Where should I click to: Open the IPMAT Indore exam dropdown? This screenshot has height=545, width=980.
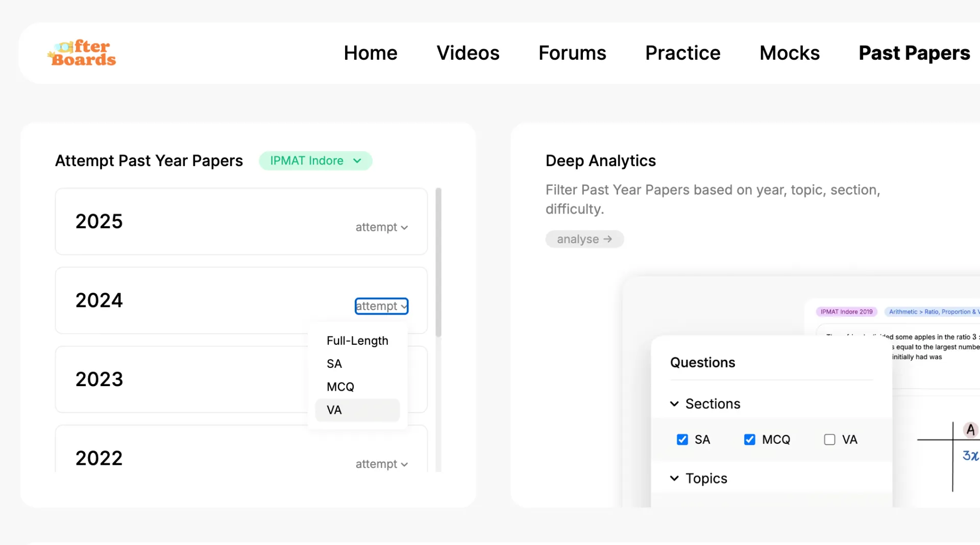315,161
